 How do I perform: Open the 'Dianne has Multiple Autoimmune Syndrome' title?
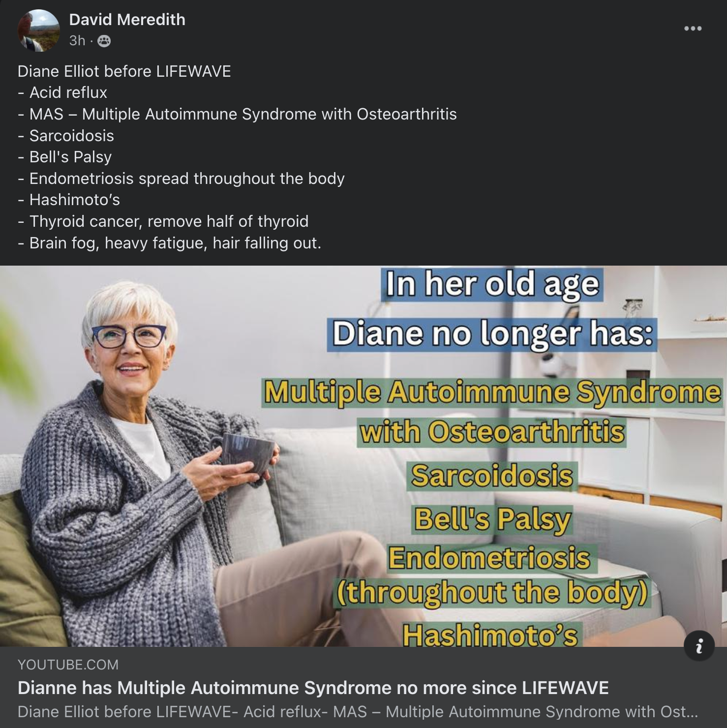(313, 688)
